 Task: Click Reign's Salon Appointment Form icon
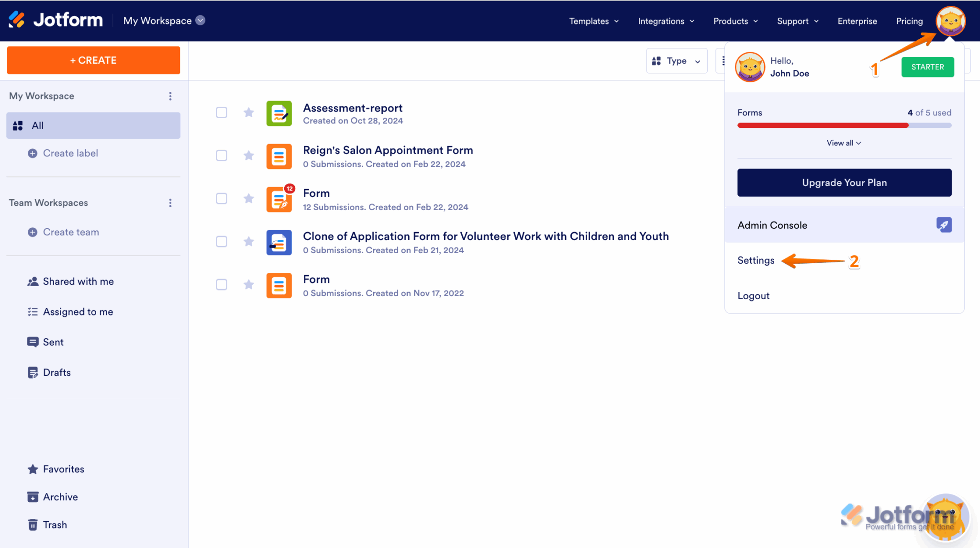coord(279,157)
